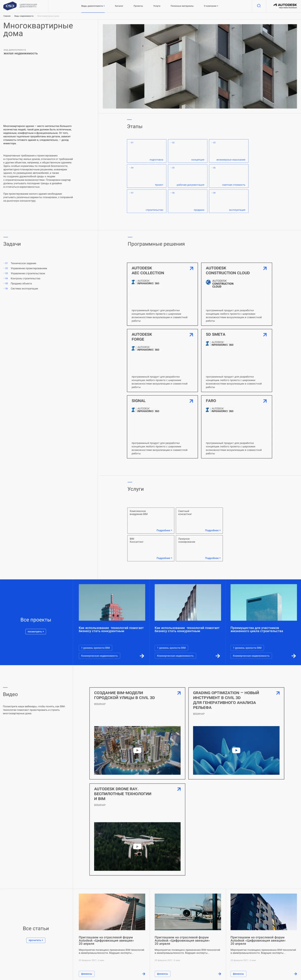Click the search magnifier icon in header
The image size is (301, 980).
click(x=259, y=6)
